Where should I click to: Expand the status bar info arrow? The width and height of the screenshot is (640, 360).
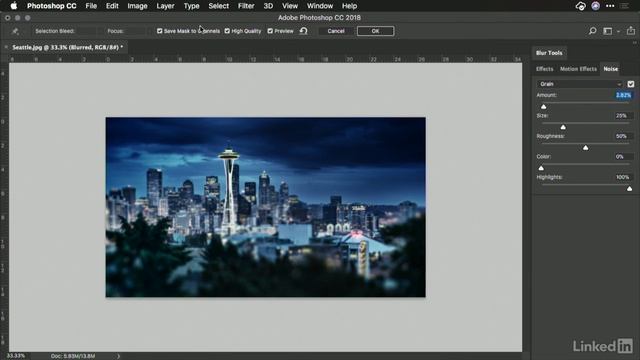coord(118,356)
